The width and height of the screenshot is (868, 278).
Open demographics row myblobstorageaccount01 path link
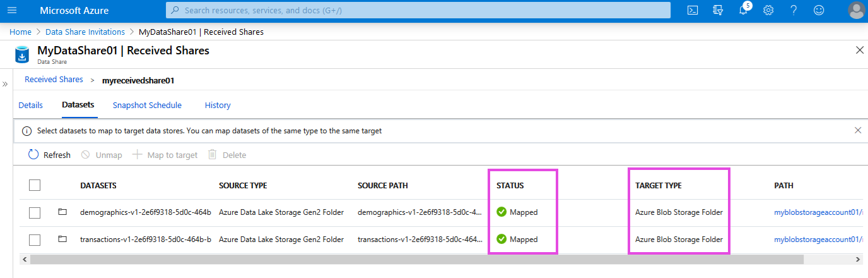(x=818, y=212)
